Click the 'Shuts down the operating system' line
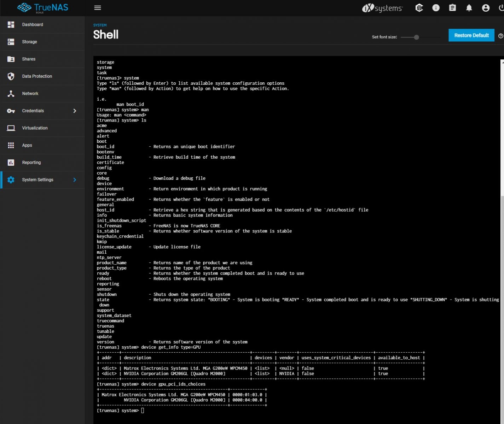This screenshot has width=504, height=424. 192,294
